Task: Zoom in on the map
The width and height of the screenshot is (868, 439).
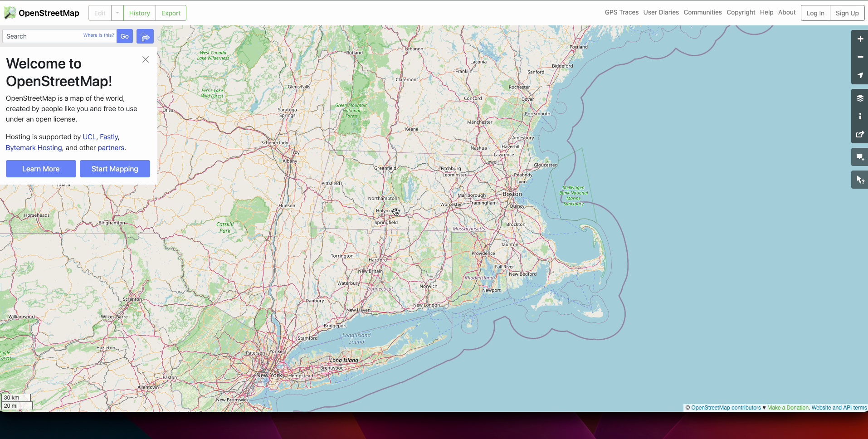Action: click(x=860, y=39)
